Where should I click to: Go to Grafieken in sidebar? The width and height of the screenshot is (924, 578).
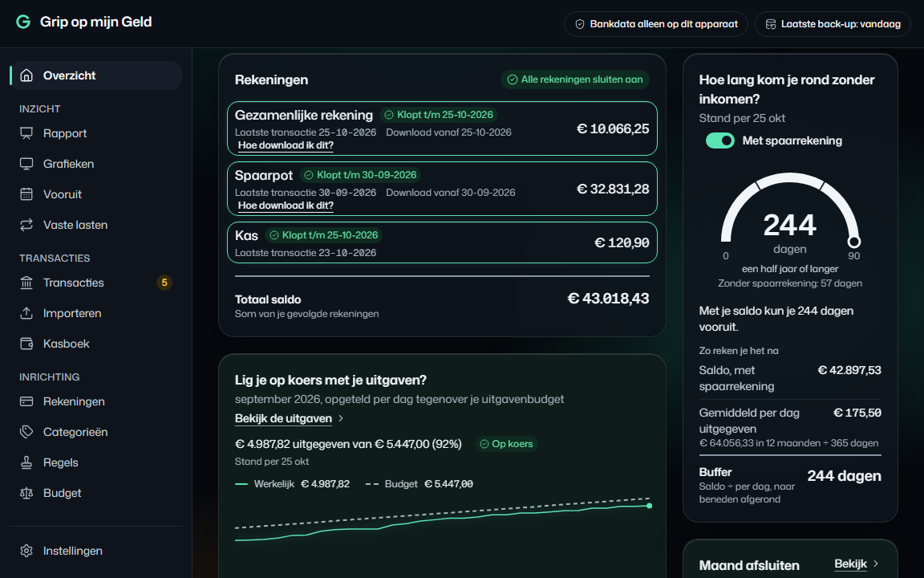coord(96,164)
